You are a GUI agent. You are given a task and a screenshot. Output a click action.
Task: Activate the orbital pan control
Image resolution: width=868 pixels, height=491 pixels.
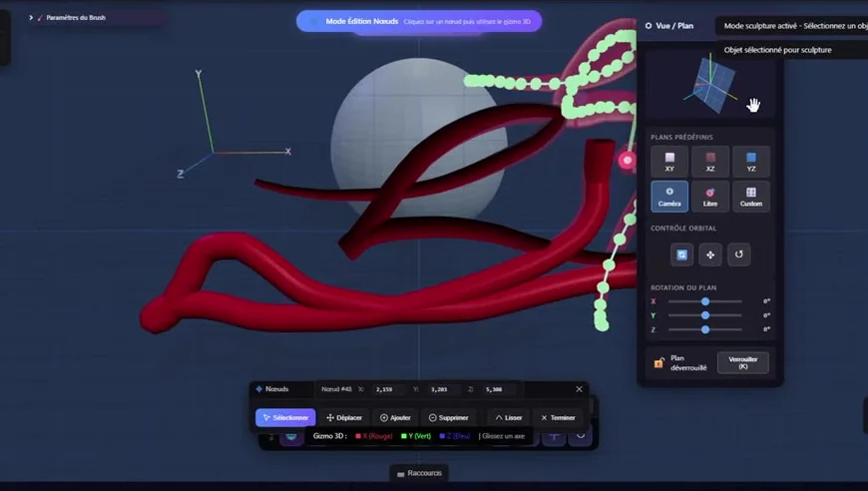(x=710, y=254)
